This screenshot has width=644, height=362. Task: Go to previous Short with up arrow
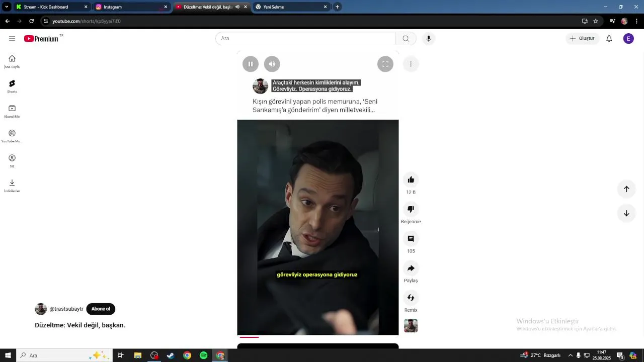(x=626, y=189)
